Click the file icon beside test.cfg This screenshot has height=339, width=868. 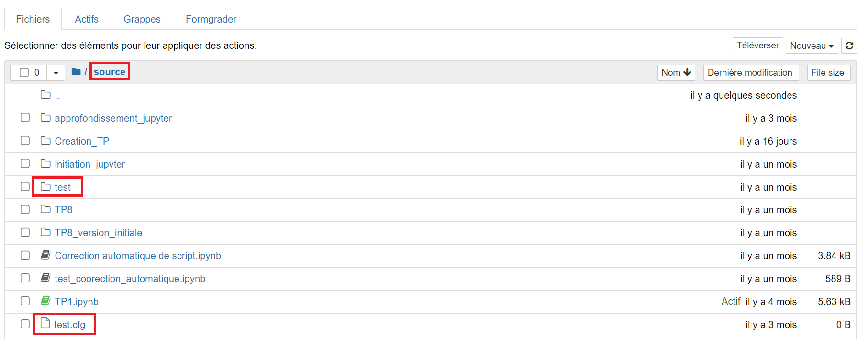[x=45, y=322]
